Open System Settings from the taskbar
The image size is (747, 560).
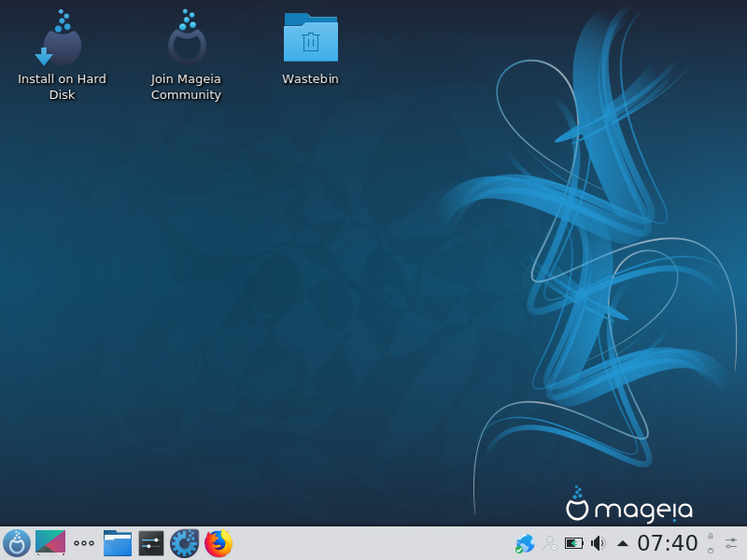tap(151, 543)
